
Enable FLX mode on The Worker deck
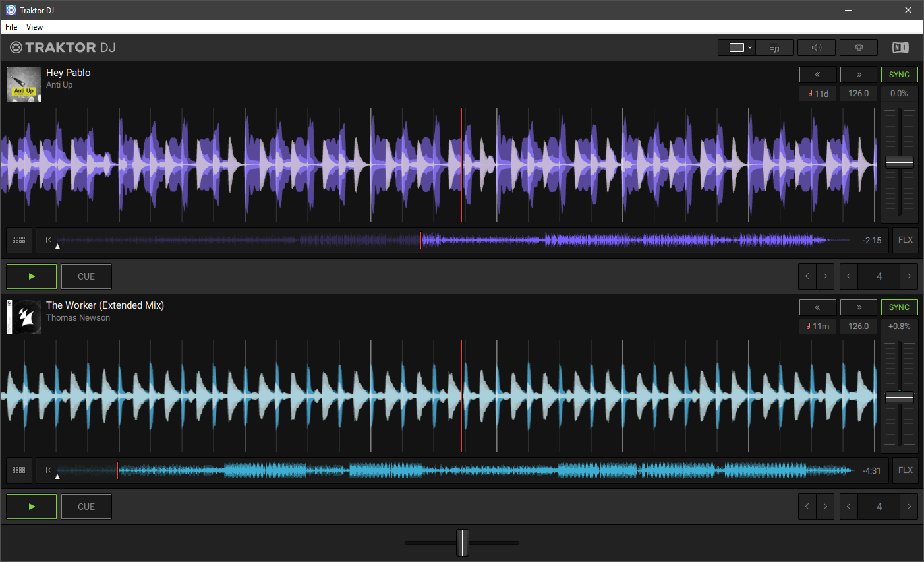pos(906,470)
